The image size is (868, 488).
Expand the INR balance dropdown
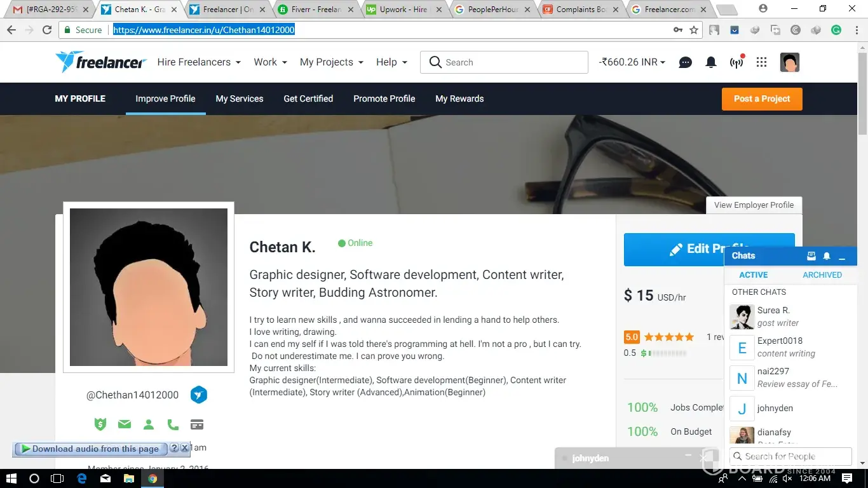(x=632, y=62)
